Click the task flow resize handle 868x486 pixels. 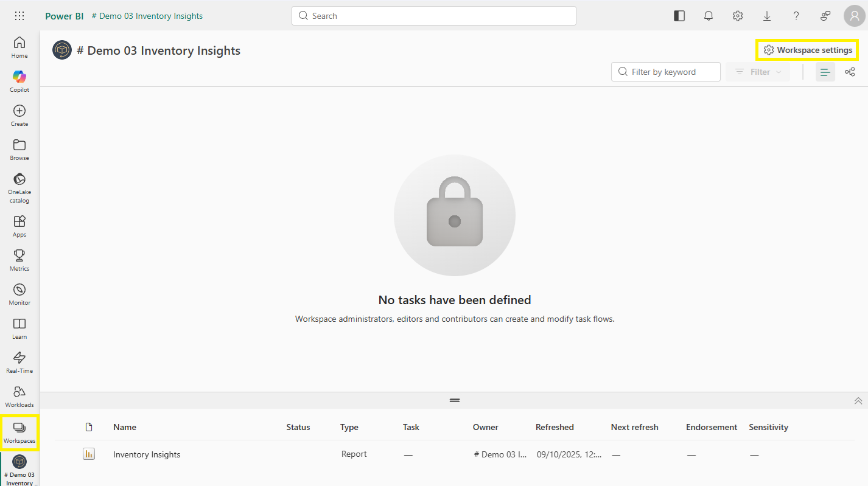tap(455, 400)
